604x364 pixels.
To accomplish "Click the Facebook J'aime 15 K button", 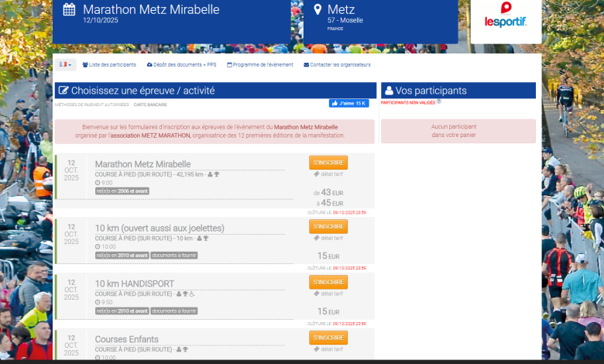I will pyautogui.click(x=348, y=103).
